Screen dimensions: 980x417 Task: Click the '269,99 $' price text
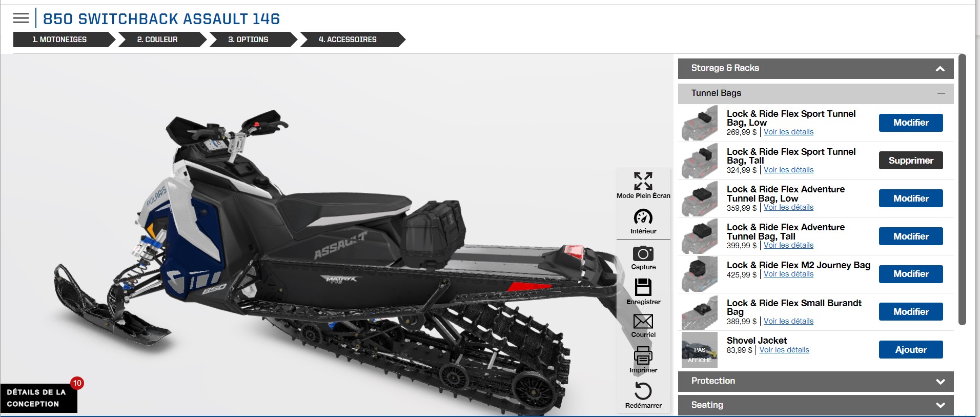coord(741,132)
